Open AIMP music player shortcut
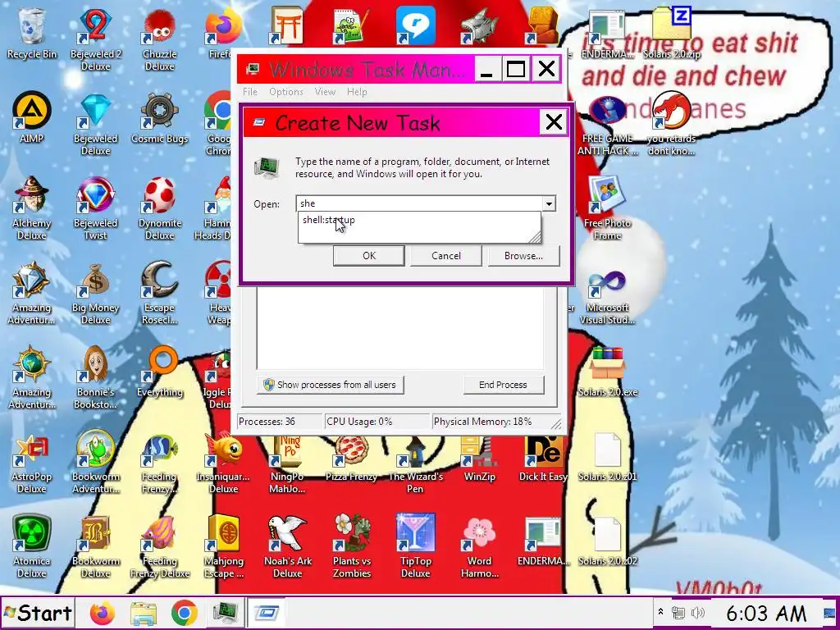 [32, 118]
